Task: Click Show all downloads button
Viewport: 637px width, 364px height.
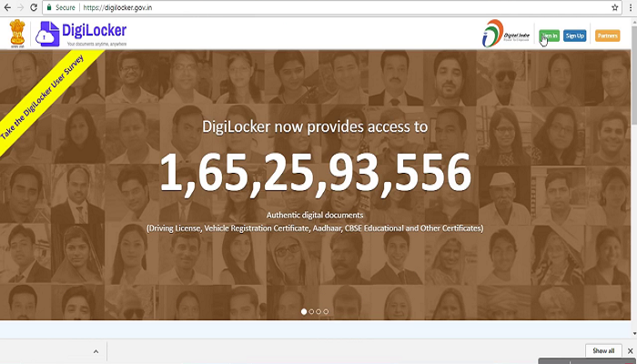Action: (603, 350)
